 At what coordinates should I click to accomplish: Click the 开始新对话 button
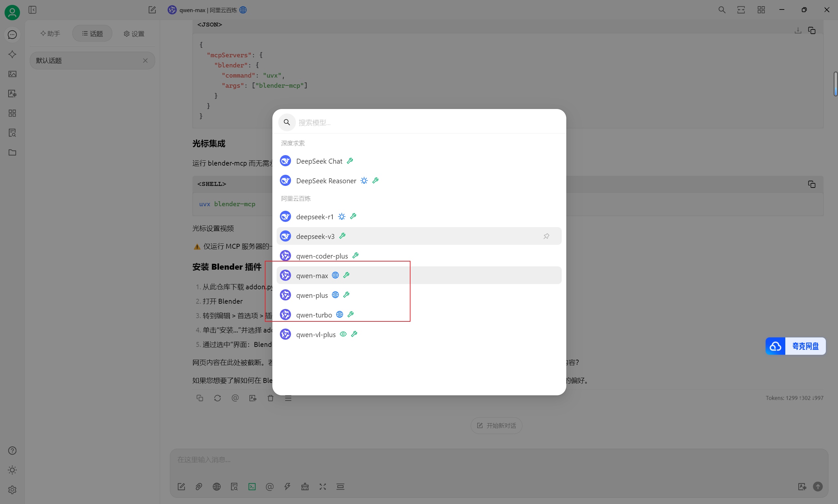pos(496,425)
